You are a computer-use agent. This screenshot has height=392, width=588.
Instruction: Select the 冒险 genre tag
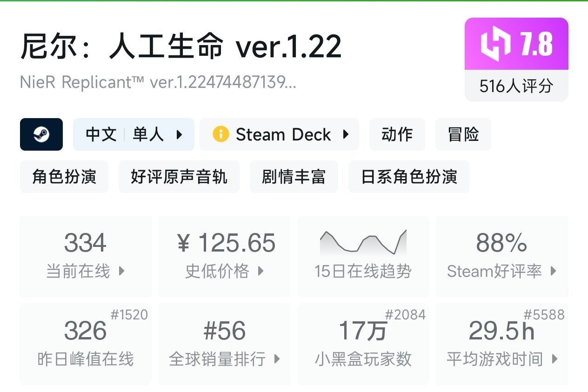coord(463,134)
